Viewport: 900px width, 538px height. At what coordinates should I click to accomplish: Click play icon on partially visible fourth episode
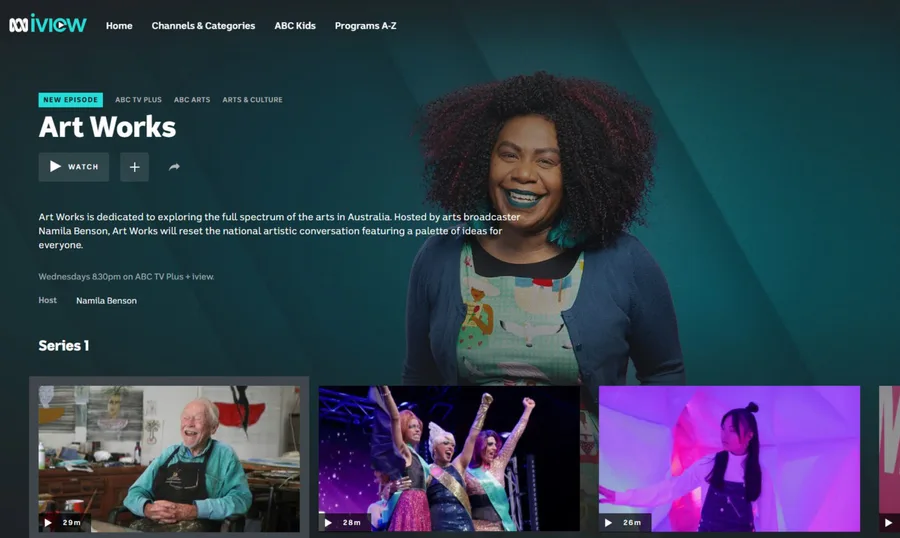pyautogui.click(x=888, y=522)
